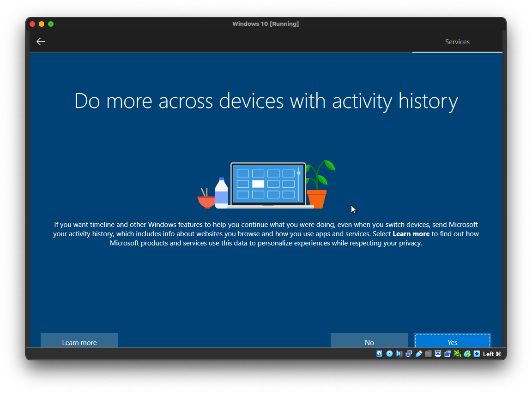Click the overlapping blue windows status icon

coord(447,354)
